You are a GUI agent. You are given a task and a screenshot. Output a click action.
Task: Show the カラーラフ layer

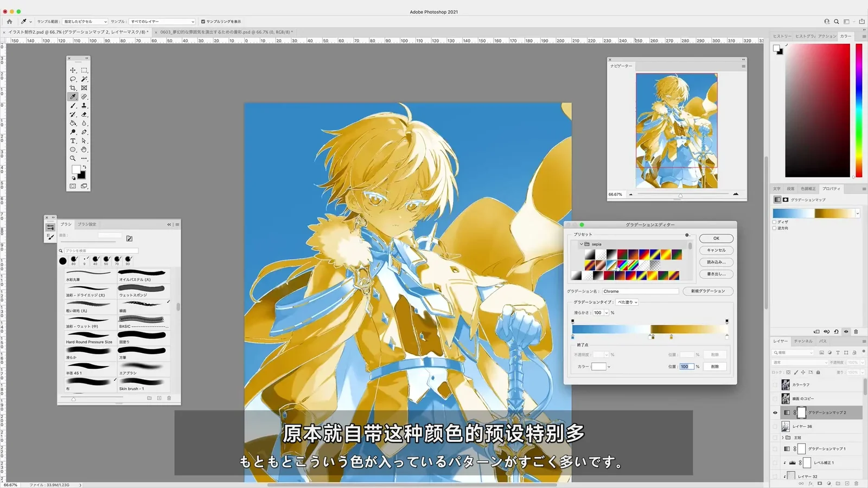(x=775, y=385)
